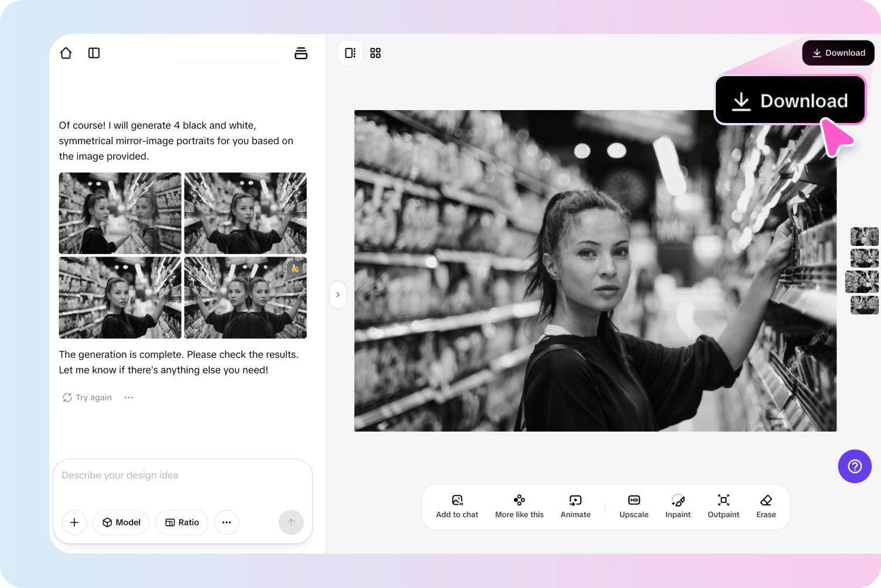Image resolution: width=881 pixels, height=588 pixels.
Task: Select the Outpaint tool
Action: pos(723,507)
